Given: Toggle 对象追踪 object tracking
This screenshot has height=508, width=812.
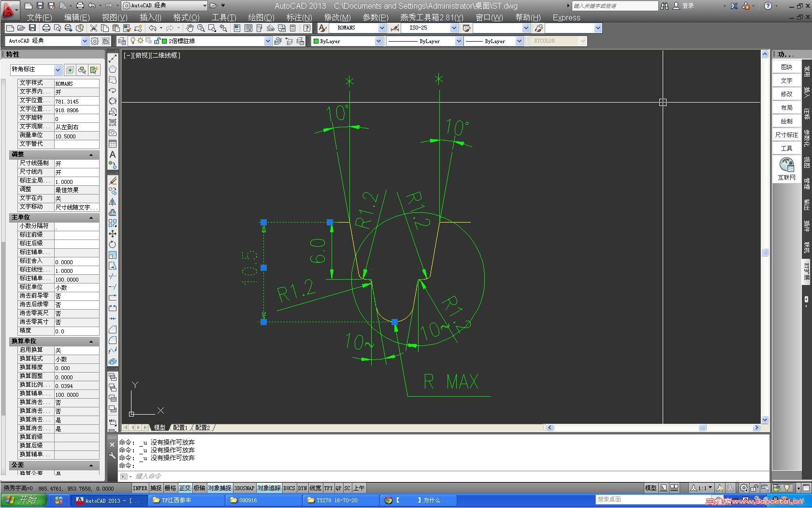Looking at the screenshot, I should (269, 488).
